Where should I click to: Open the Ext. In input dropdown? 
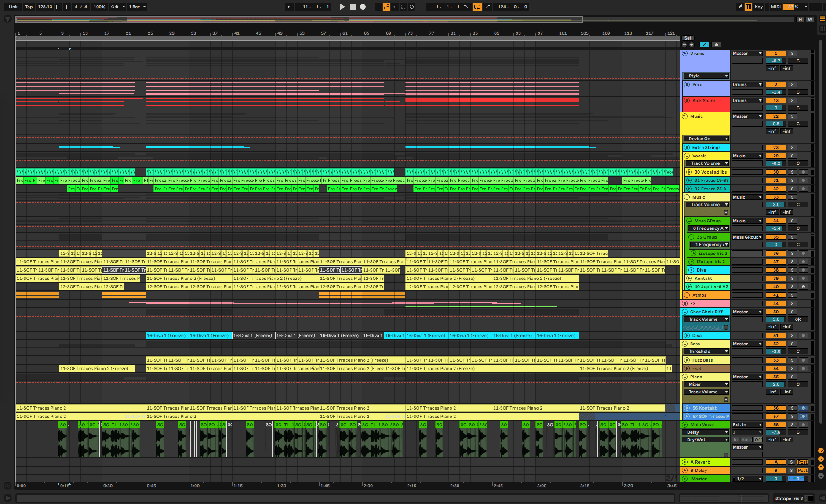(x=747, y=425)
